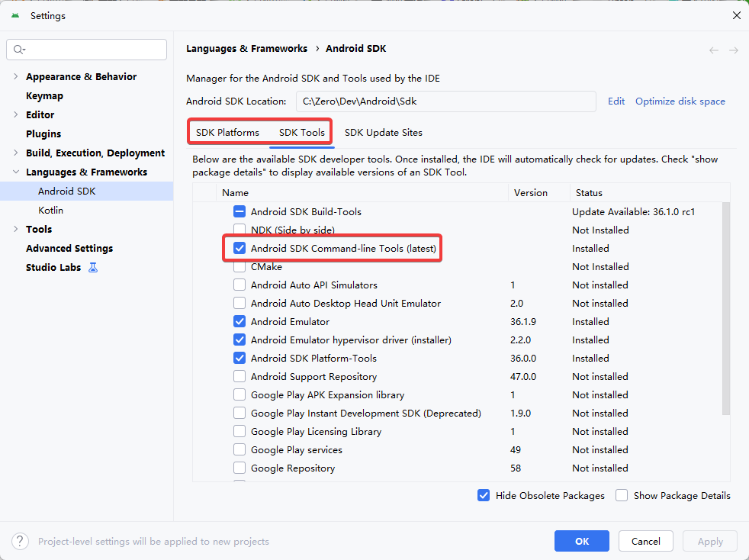Click version 47.0.0 of Android Support Repository
The width and height of the screenshot is (749, 560).
(x=523, y=377)
